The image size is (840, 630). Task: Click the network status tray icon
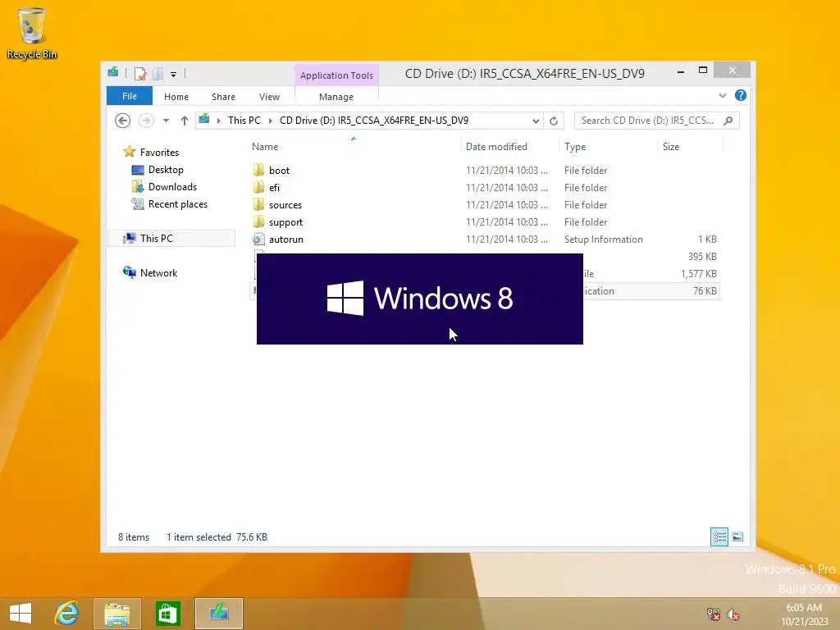tap(714, 614)
